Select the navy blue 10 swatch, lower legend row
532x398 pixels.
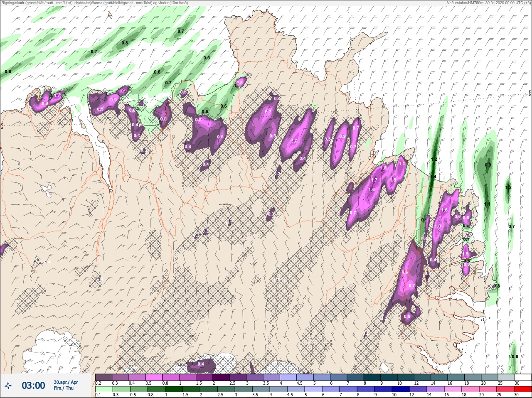(400, 389)
